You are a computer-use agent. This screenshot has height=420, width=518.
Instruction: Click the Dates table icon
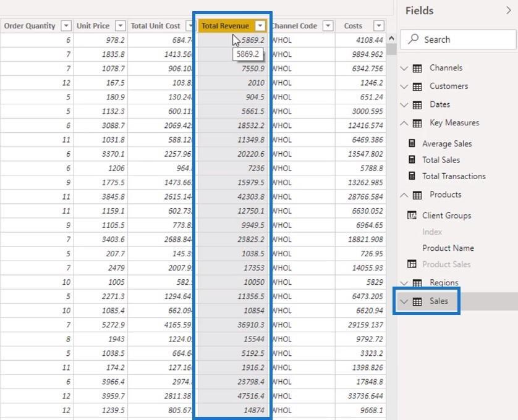click(x=417, y=105)
